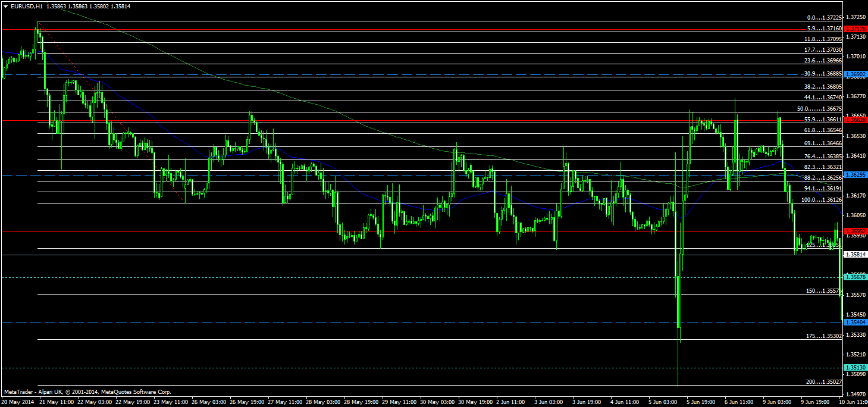Select the blue 1.35404 price tag
The width and height of the screenshot is (868, 407).
856,322
